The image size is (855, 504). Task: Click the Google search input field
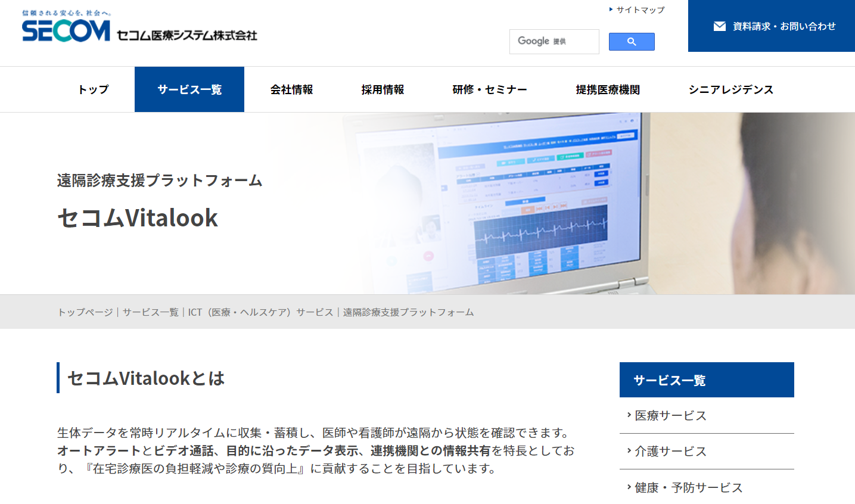coord(554,42)
